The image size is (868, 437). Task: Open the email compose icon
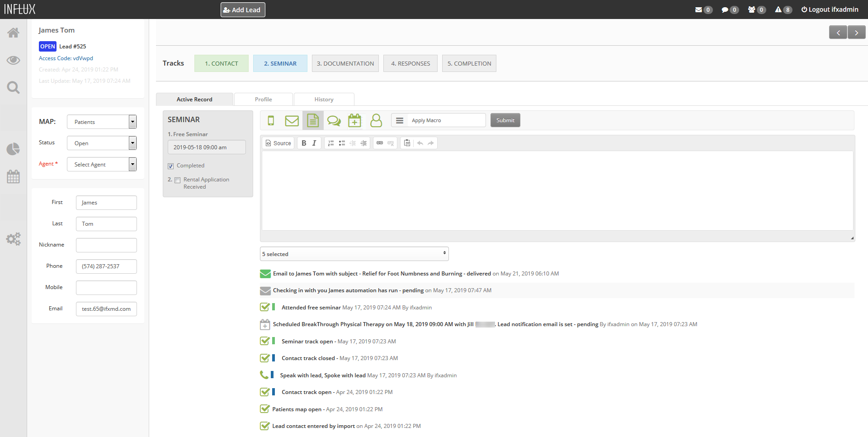292,120
